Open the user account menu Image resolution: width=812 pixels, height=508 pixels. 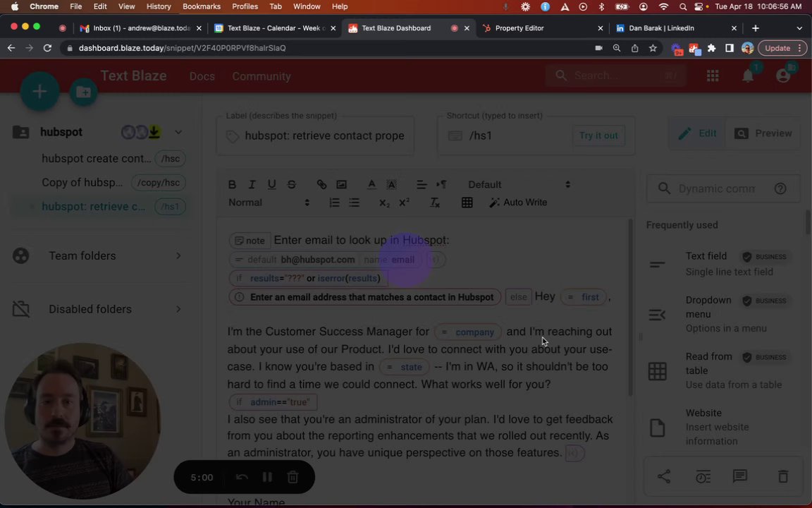[x=783, y=75]
